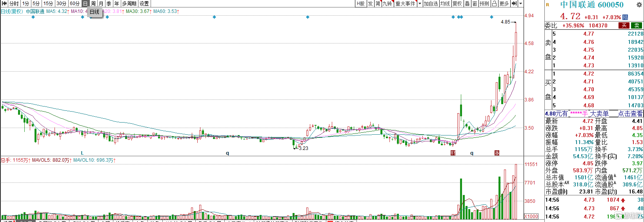This screenshot has width=644, height=222.
Task: Click 日线(复权) chart label
Action: [12, 11]
